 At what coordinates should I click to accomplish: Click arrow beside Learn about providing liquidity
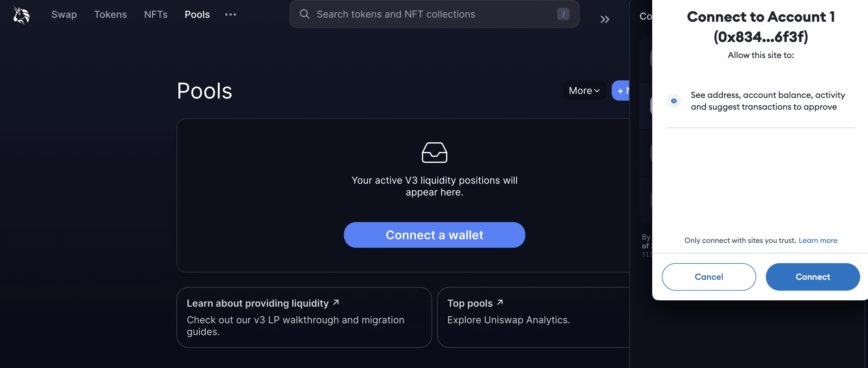click(336, 303)
